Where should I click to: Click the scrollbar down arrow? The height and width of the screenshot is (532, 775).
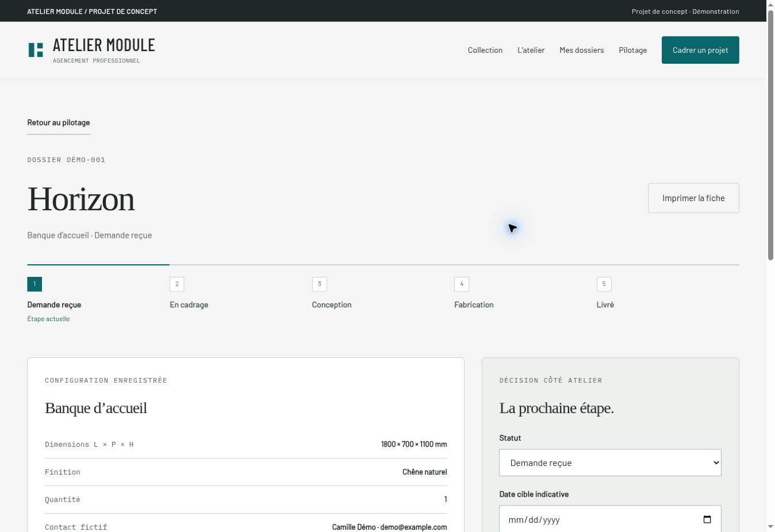coord(770,526)
